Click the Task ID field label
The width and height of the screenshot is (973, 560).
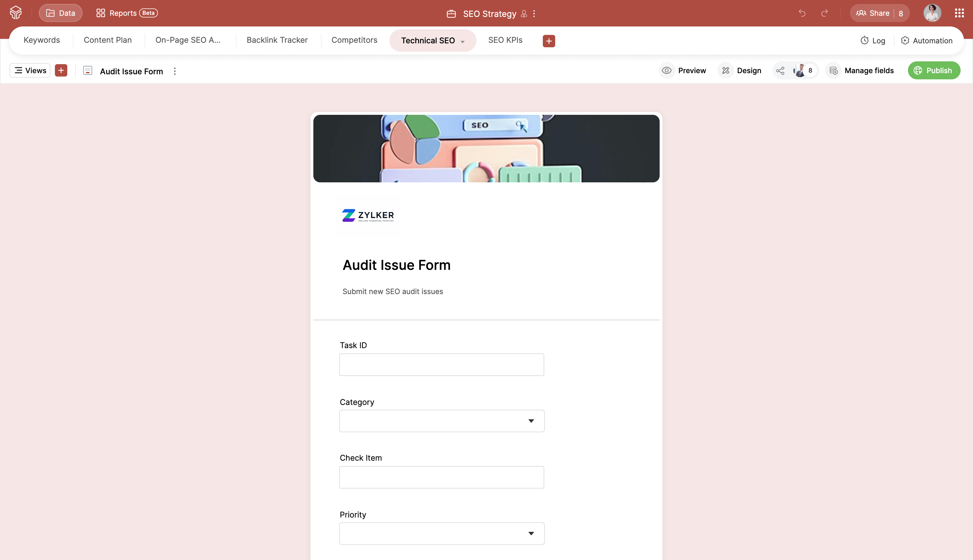coord(353,345)
